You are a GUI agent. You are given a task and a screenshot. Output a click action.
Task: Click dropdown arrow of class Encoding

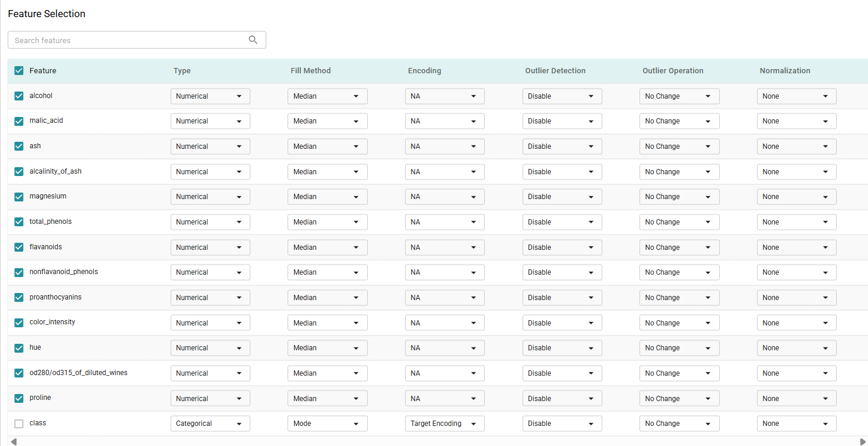coord(474,424)
